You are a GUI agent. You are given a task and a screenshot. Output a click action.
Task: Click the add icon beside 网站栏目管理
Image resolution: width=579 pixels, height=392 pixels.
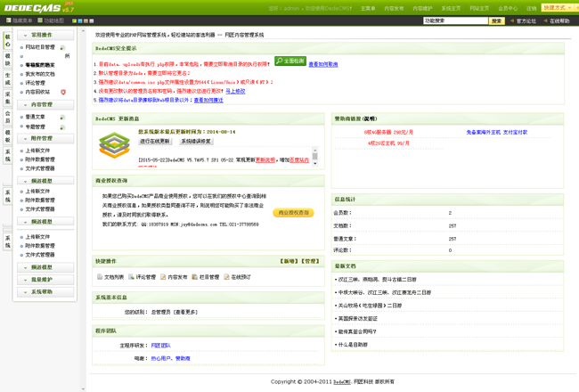click(x=62, y=47)
